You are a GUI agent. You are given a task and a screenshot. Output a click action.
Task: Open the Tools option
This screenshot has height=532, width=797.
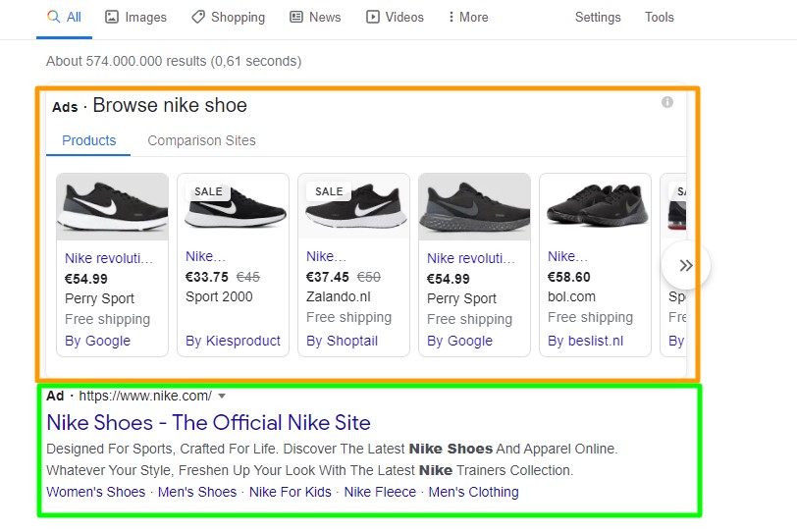[x=660, y=17]
